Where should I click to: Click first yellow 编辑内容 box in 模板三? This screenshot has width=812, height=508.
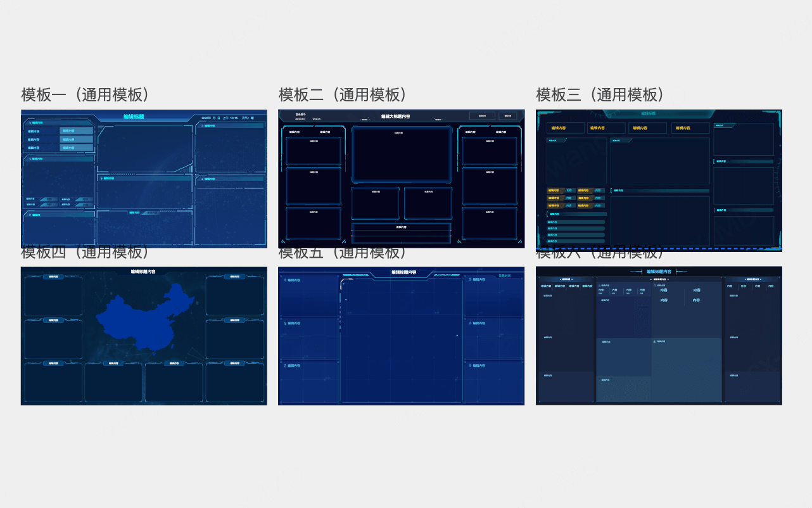click(565, 128)
